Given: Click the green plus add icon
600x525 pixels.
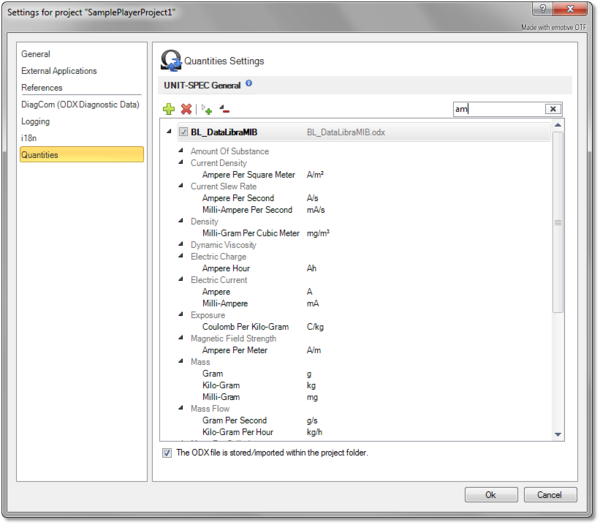Looking at the screenshot, I should tap(169, 108).
